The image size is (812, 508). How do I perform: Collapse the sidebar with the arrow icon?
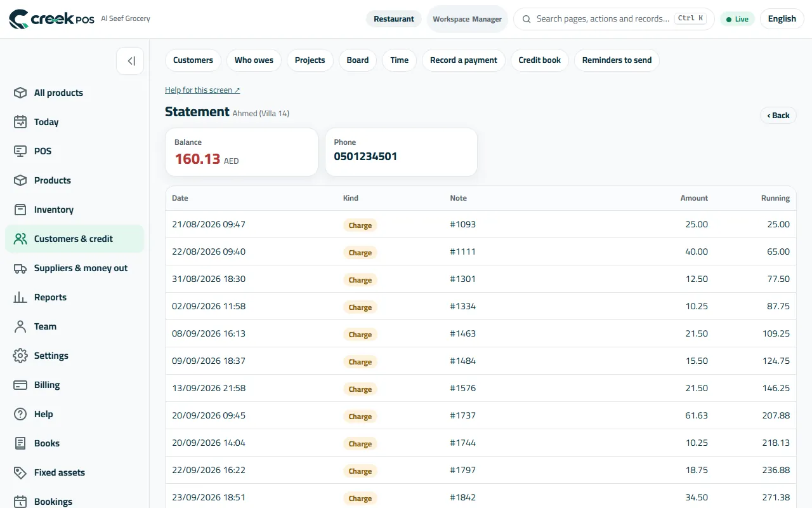point(130,61)
